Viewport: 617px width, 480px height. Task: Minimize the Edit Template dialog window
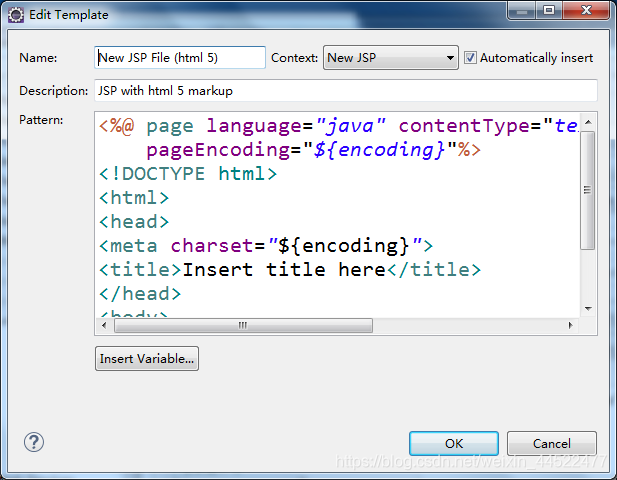click(521, 10)
